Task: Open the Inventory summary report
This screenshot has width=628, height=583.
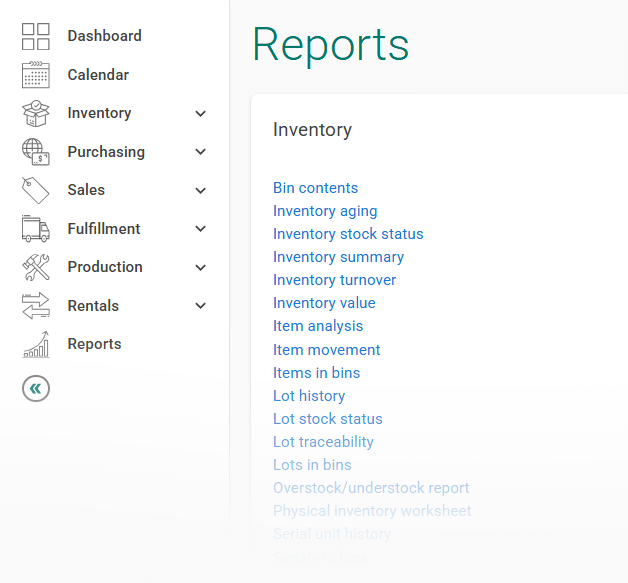Action: point(338,257)
